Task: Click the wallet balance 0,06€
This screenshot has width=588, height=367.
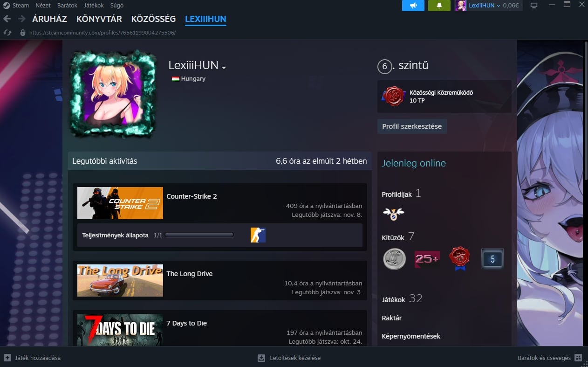Action: pyautogui.click(x=511, y=6)
